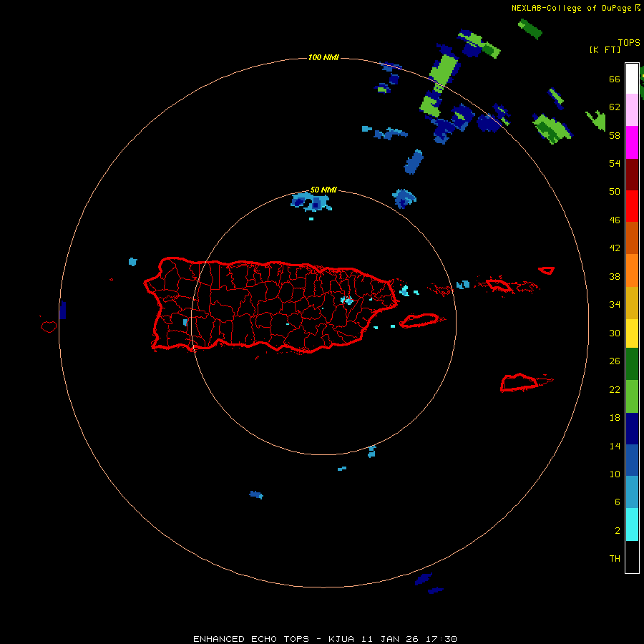Click the "42" legend value
Image resolution: width=644 pixels, height=644 pixels.
pyautogui.click(x=615, y=248)
